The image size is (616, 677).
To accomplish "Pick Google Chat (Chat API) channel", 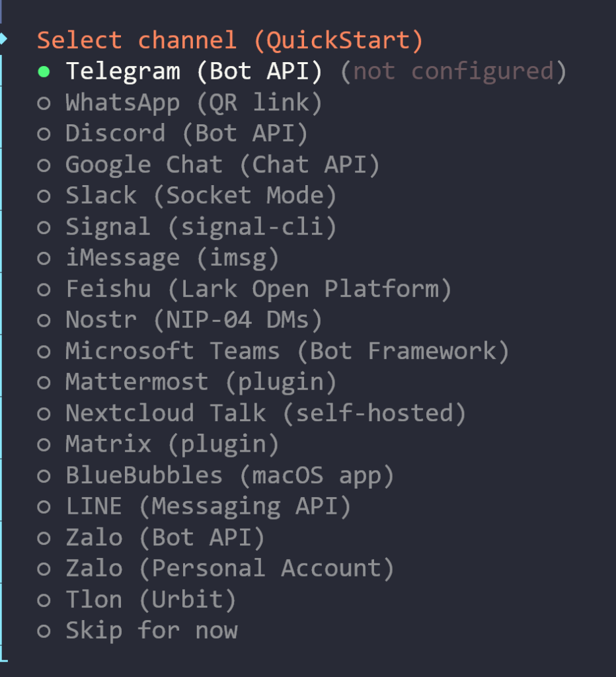I will [222, 165].
